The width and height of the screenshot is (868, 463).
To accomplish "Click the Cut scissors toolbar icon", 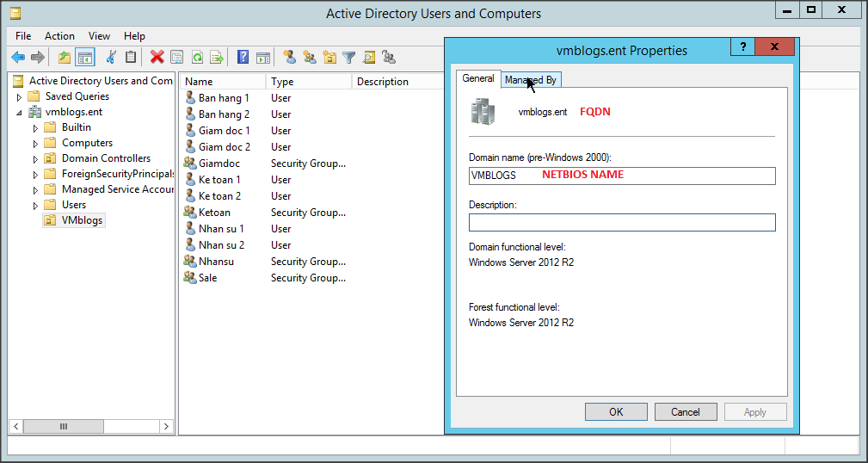I will (110, 58).
